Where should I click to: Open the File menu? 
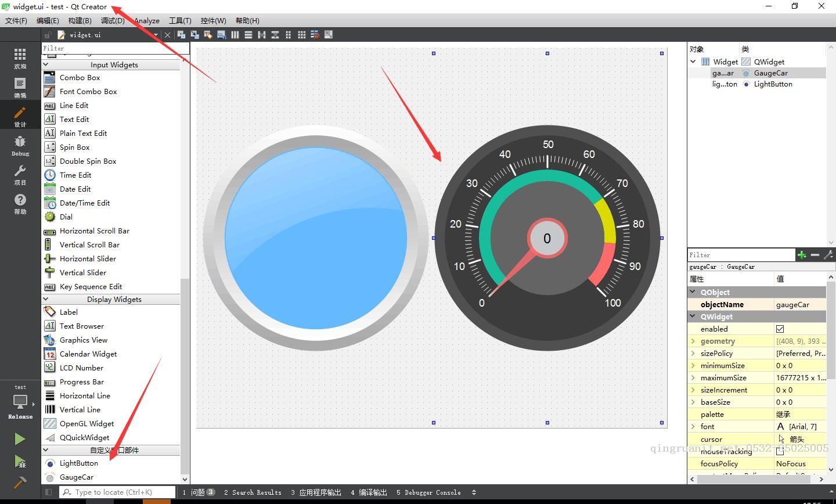pyautogui.click(x=16, y=21)
